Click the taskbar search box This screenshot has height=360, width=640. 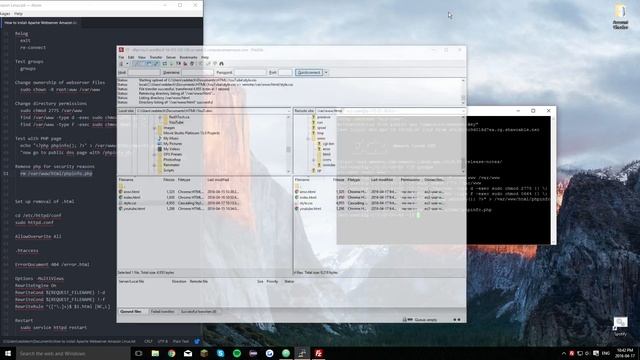(x=73, y=353)
